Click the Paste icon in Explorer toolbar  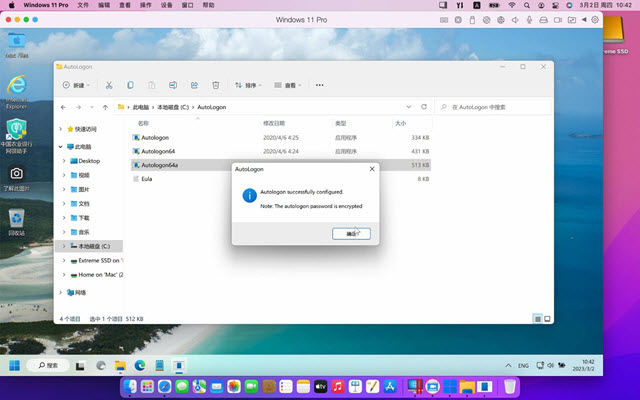point(151,85)
